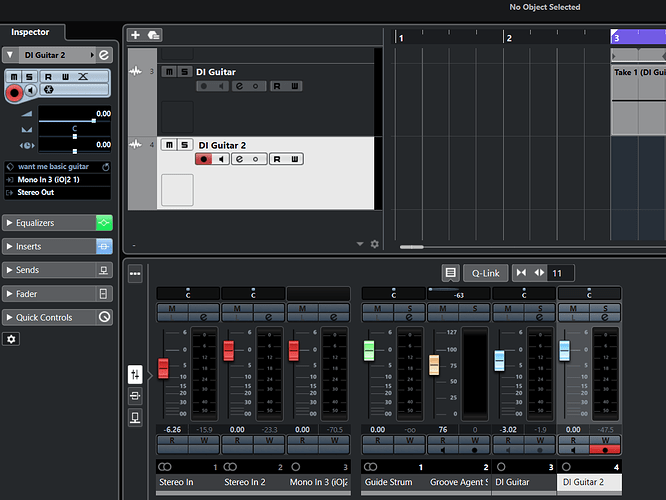Solo the DI Guitar 2 track
The image size is (666, 500).
click(x=184, y=145)
